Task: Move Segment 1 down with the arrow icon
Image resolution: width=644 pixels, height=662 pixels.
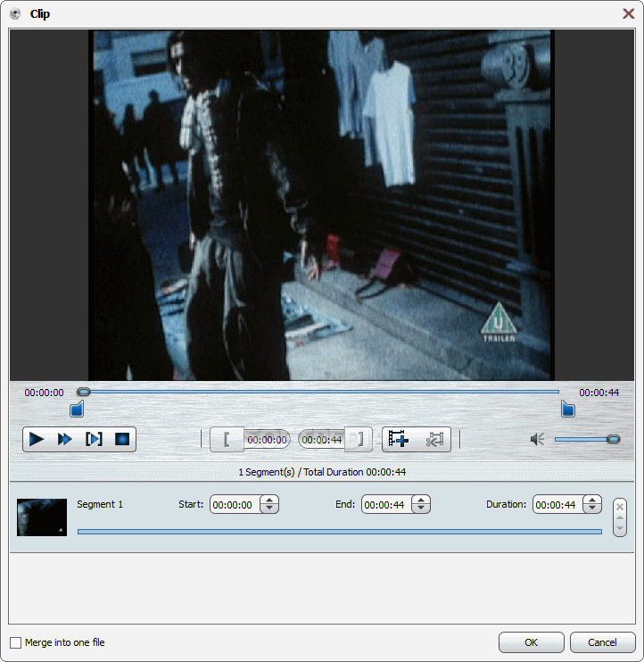Action: [x=620, y=528]
